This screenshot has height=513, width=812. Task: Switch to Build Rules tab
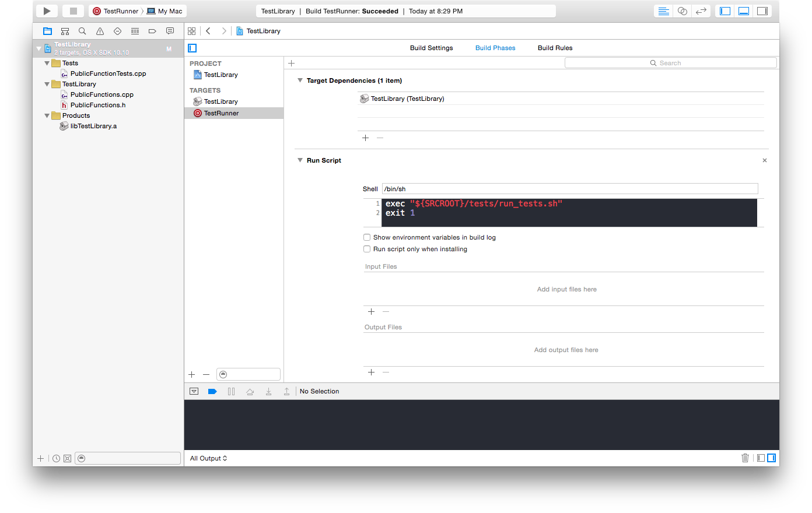pos(555,48)
